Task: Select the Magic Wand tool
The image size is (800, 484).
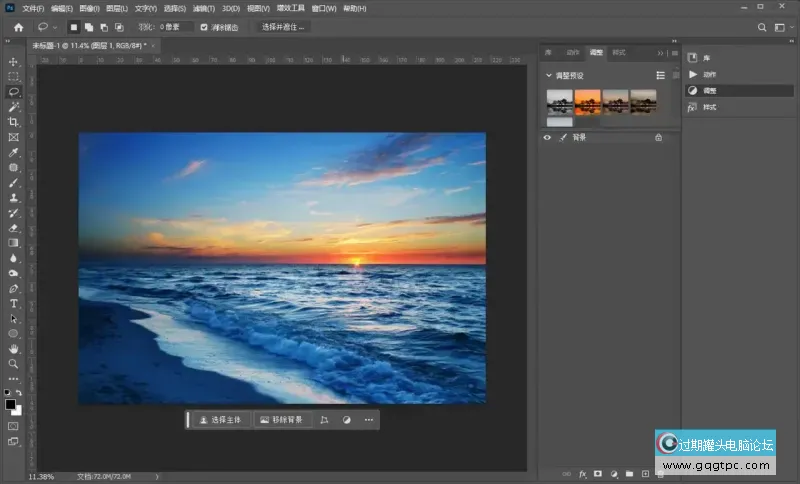Action: [x=13, y=107]
